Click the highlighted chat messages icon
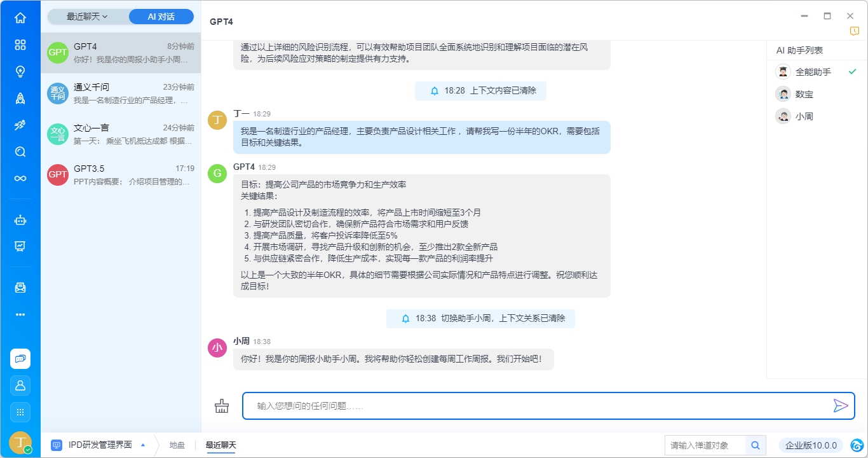 coord(20,359)
